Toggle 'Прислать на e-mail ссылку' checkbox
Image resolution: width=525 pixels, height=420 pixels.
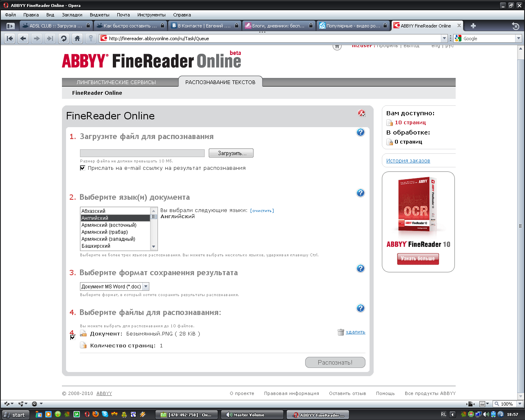pyautogui.click(x=82, y=168)
